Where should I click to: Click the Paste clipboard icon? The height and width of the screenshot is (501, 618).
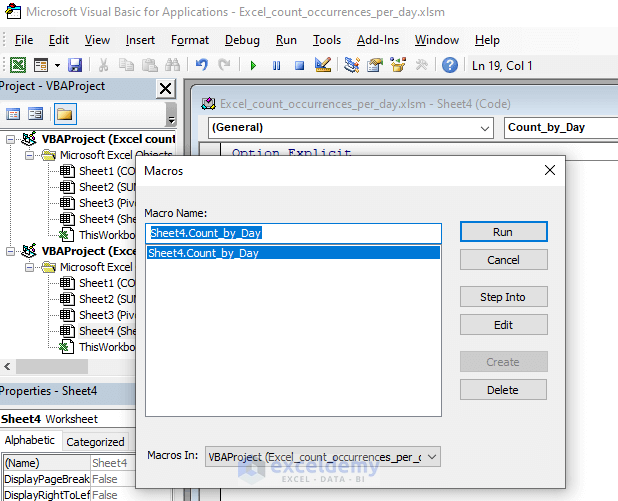(x=149, y=65)
